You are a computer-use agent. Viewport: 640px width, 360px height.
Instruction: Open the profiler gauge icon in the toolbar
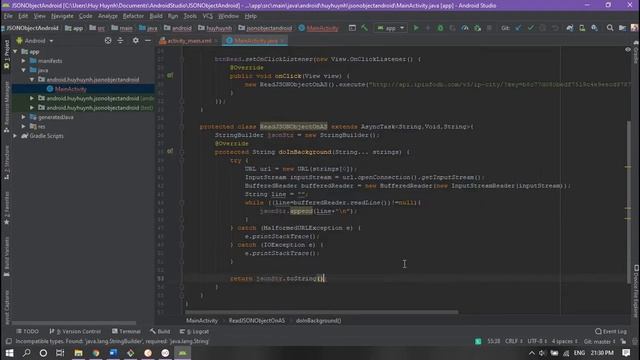pos(465,28)
